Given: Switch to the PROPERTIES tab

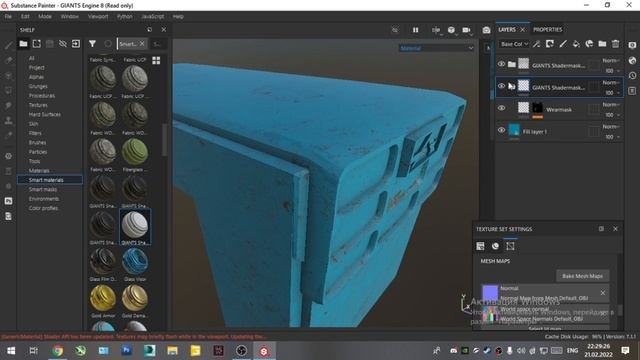Looking at the screenshot, I should [547, 29].
